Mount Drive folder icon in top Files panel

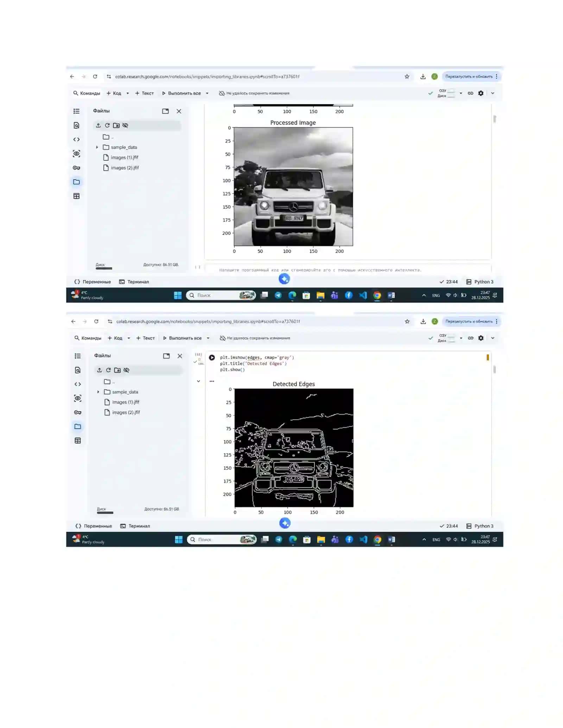click(116, 125)
